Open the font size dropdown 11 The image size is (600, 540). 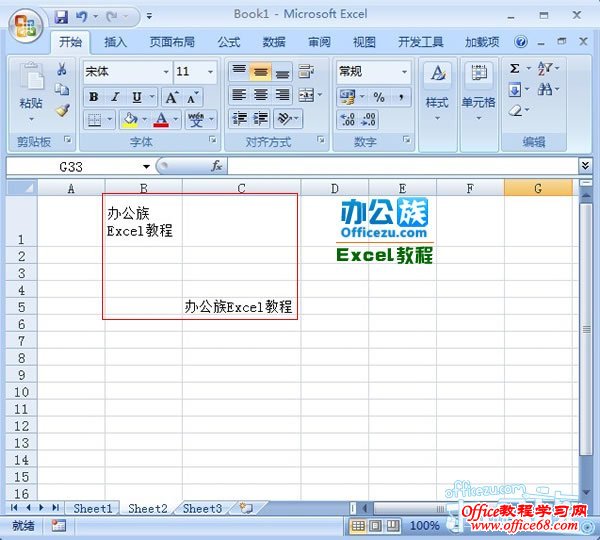pyautogui.click(x=210, y=72)
